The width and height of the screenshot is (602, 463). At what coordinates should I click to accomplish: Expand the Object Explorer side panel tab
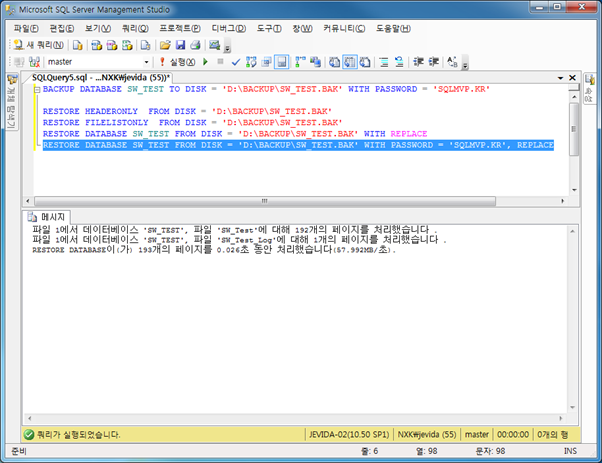[12, 102]
